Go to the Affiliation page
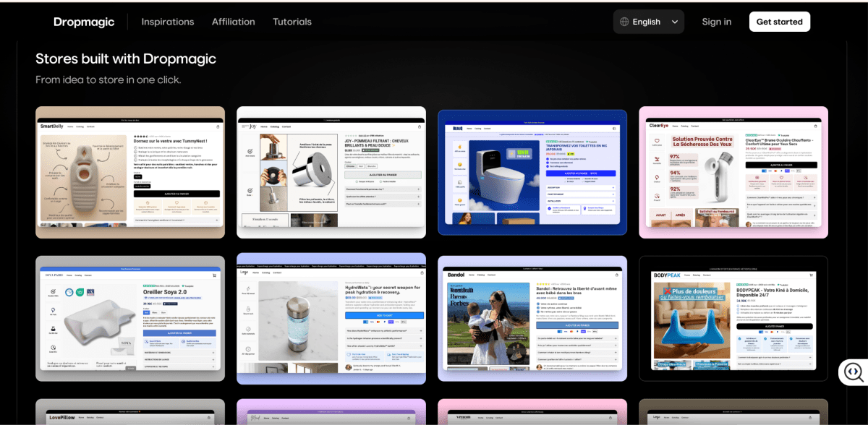868x425 pixels. [x=234, y=22]
